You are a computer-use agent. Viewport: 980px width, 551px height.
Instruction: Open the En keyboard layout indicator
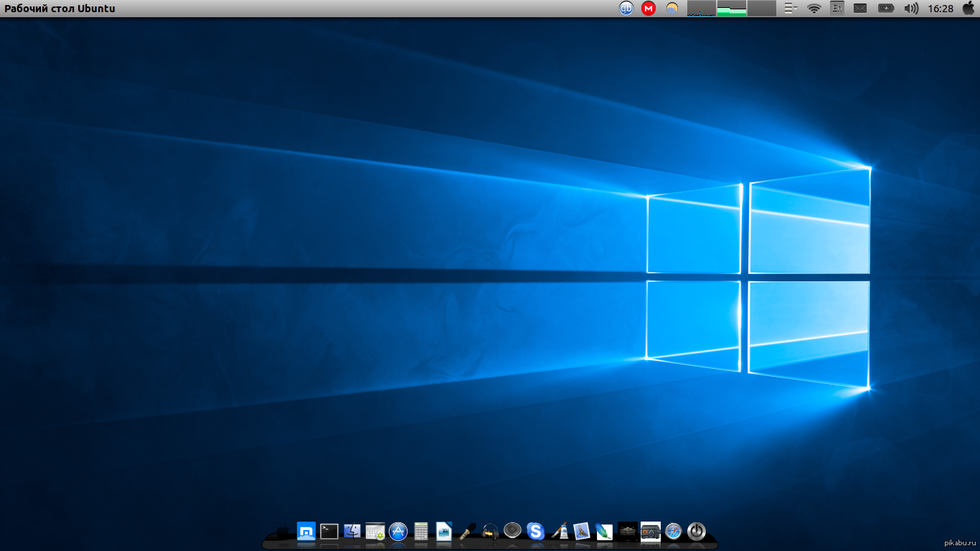point(837,9)
